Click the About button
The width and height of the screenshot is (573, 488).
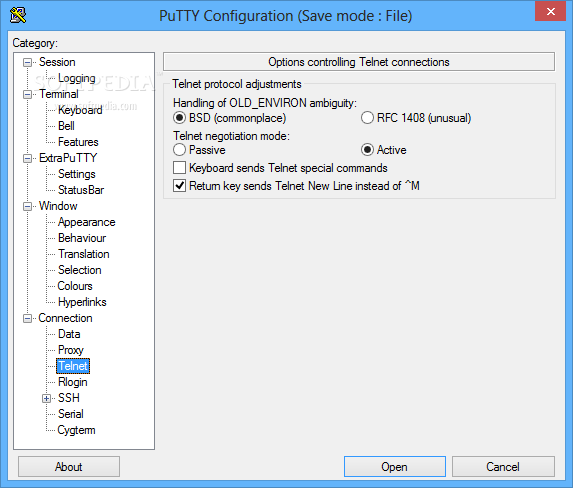point(69,467)
